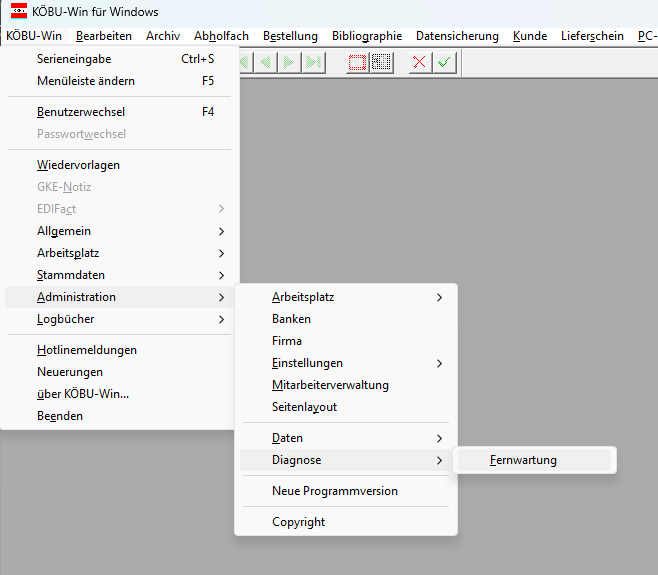
Task: Expand the Stammdaten submenu
Action: pos(120,275)
